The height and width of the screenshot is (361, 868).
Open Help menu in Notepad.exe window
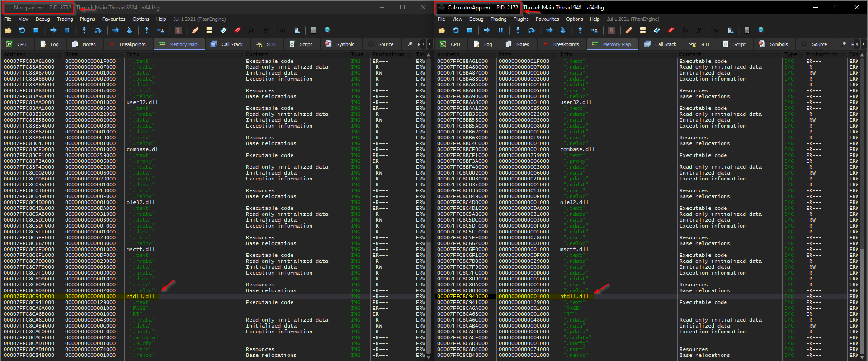click(x=161, y=19)
